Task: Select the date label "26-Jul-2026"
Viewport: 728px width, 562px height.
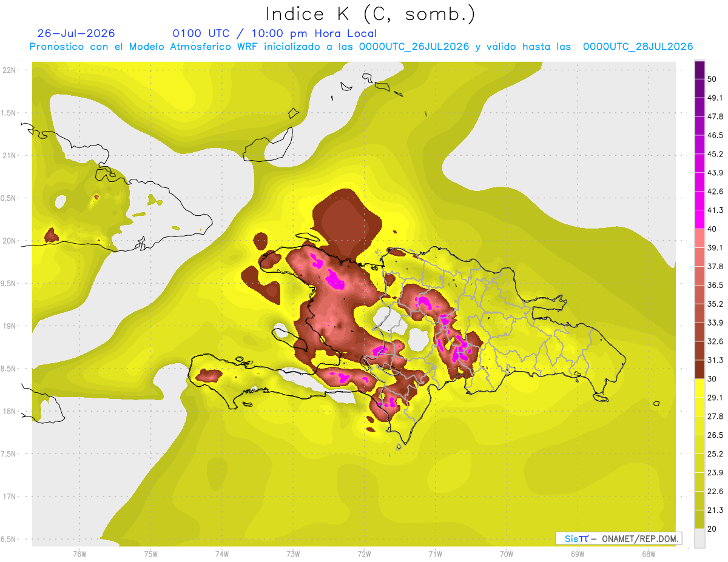Action: (76, 33)
